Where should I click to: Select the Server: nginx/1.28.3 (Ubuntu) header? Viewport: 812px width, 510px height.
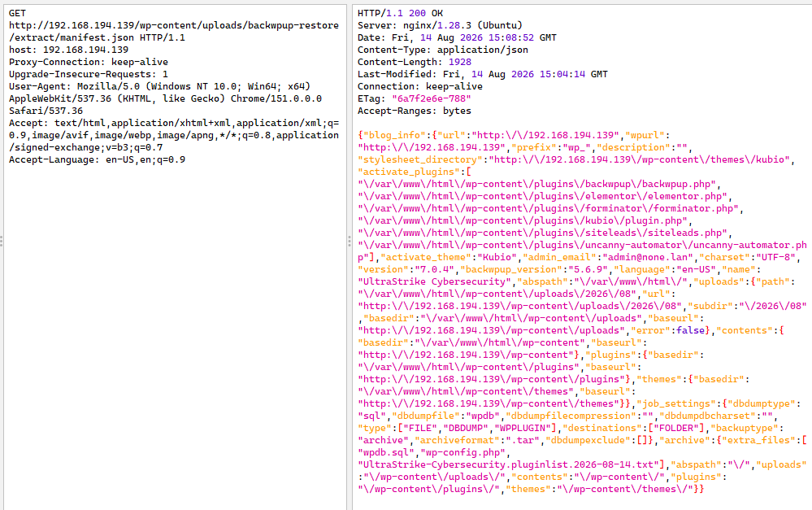pyautogui.click(x=440, y=25)
